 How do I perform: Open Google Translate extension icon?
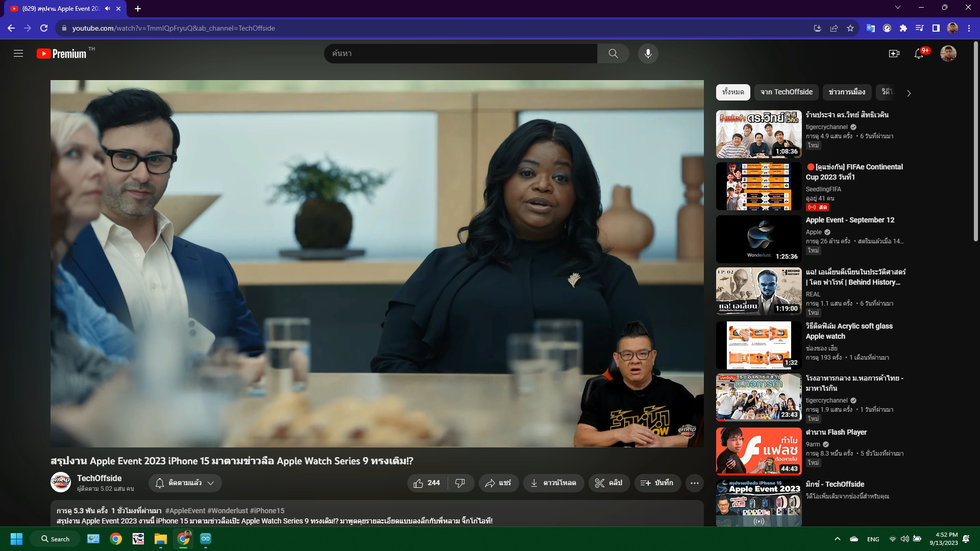[871, 28]
